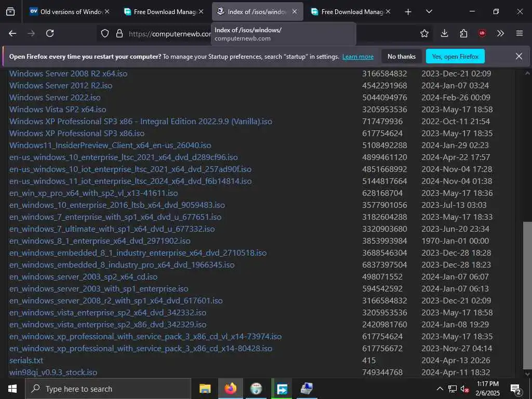Click the page vertical scrollbar thumb
This screenshot has height=399, width=532.
527,295
